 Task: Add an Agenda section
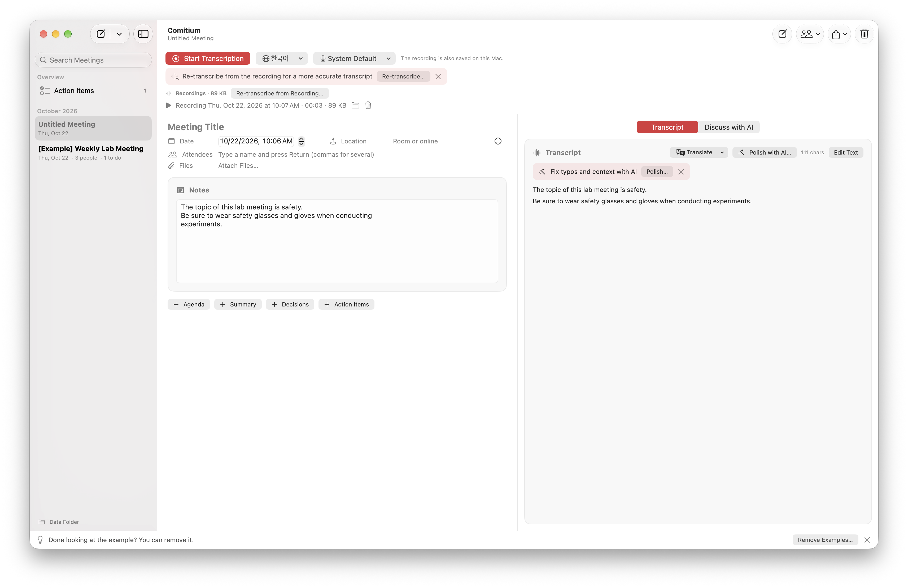tap(189, 304)
